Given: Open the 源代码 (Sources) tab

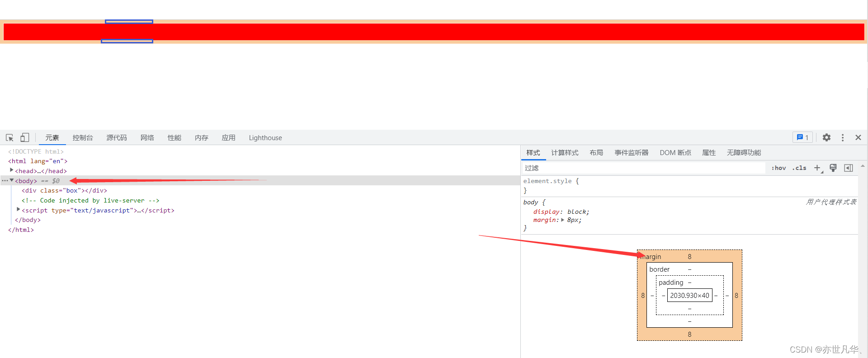Looking at the screenshot, I should click(x=117, y=138).
